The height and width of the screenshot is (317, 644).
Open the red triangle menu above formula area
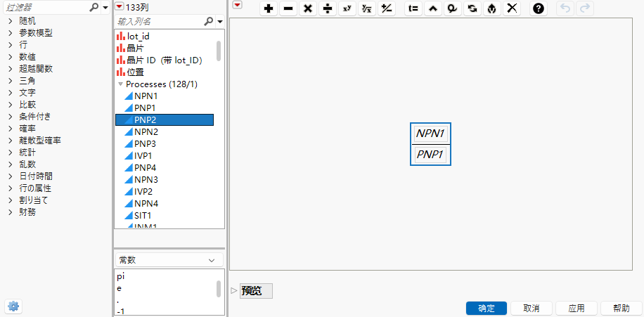coord(237,5)
